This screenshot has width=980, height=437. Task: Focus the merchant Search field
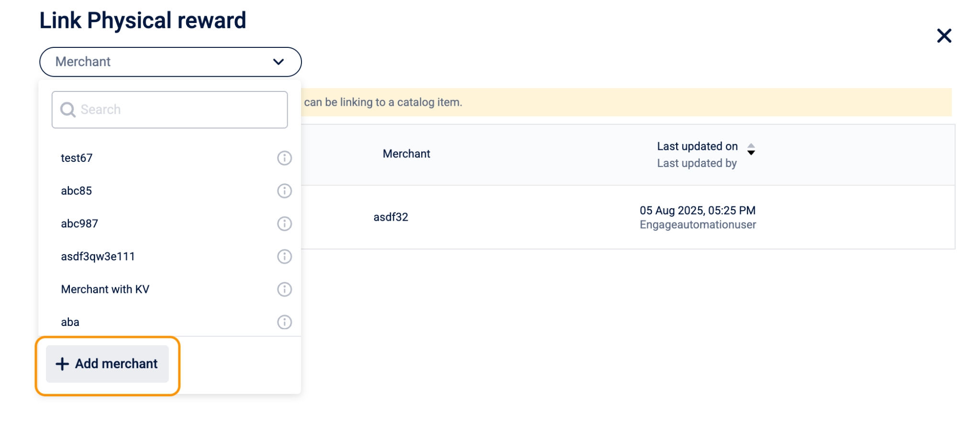coord(169,110)
